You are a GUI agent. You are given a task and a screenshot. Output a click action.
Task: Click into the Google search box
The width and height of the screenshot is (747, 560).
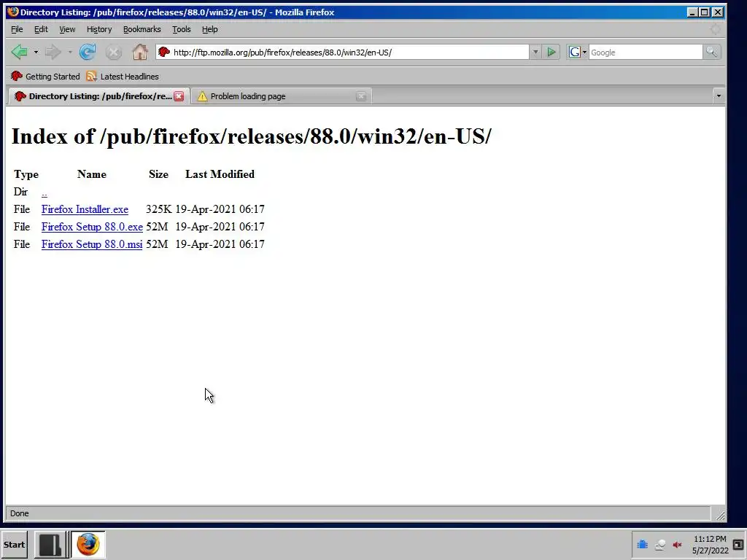[x=645, y=52]
